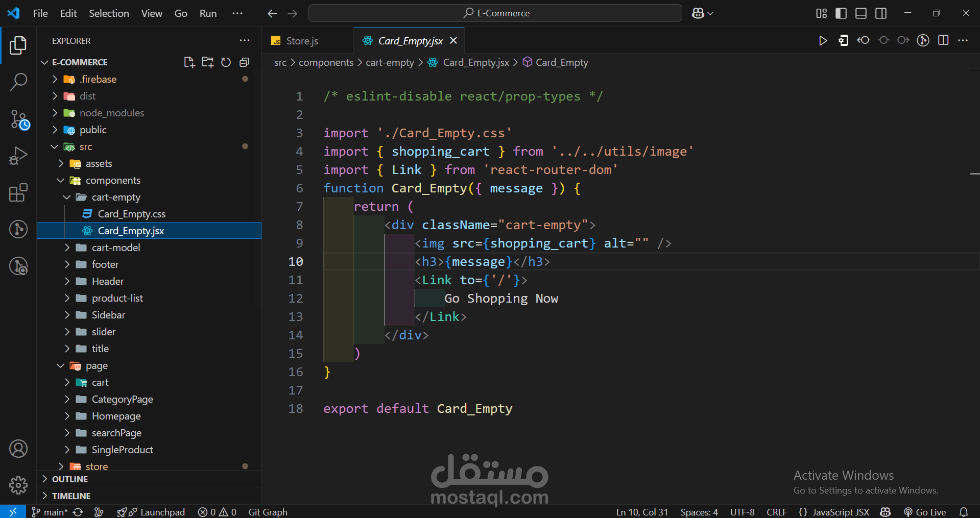Open the Extensions view
Viewport: 980px width, 518px height.
[x=18, y=192]
